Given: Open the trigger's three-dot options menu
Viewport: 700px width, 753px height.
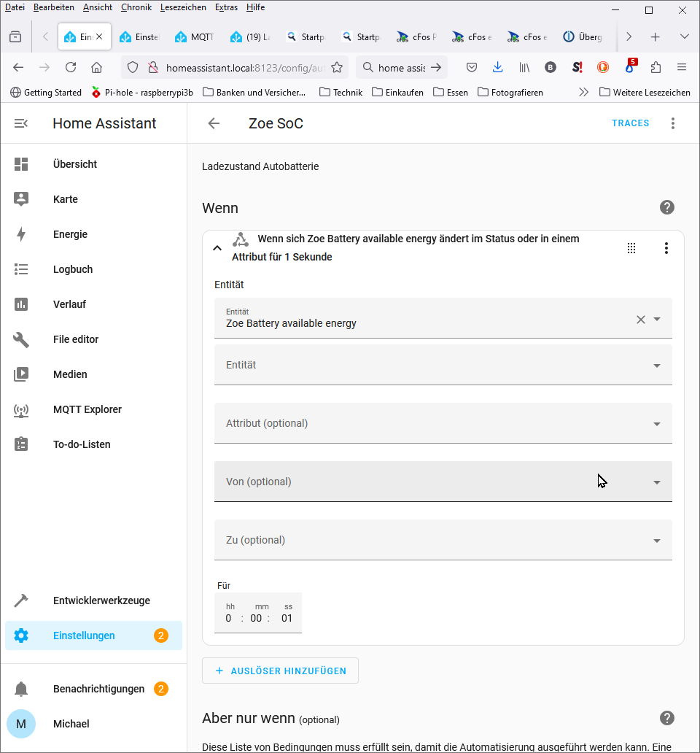Looking at the screenshot, I should 666,248.
